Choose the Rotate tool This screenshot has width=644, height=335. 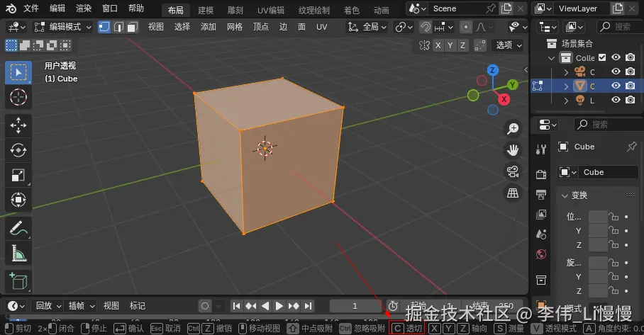(x=18, y=150)
